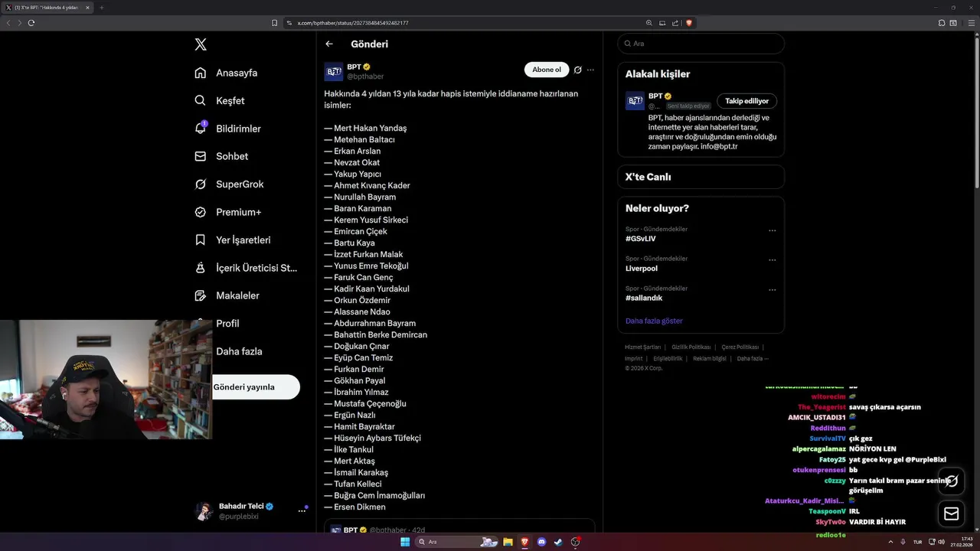Screen dimensions: 980x551
Task: Open the BPT avatar on the post
Action: click(x=334, y=72)
